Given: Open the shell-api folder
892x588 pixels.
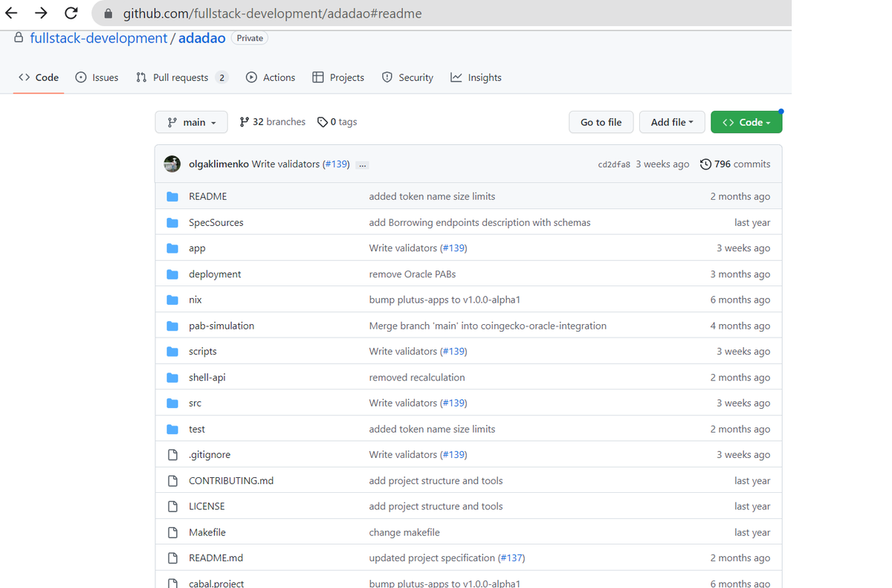Looking at the screenshot, I should 207,378.
